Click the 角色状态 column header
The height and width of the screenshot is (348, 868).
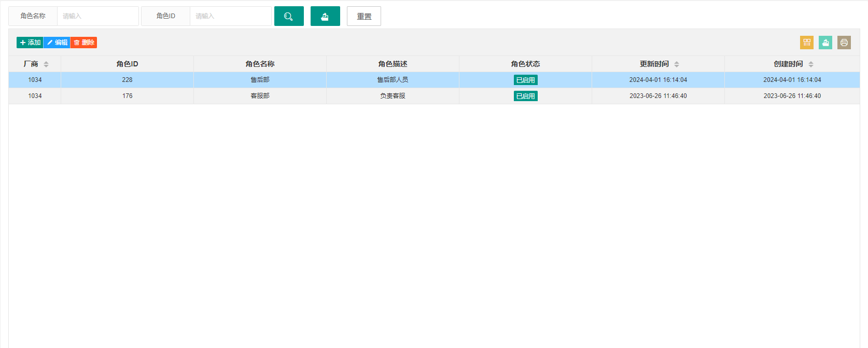click(x=525, y=64)
